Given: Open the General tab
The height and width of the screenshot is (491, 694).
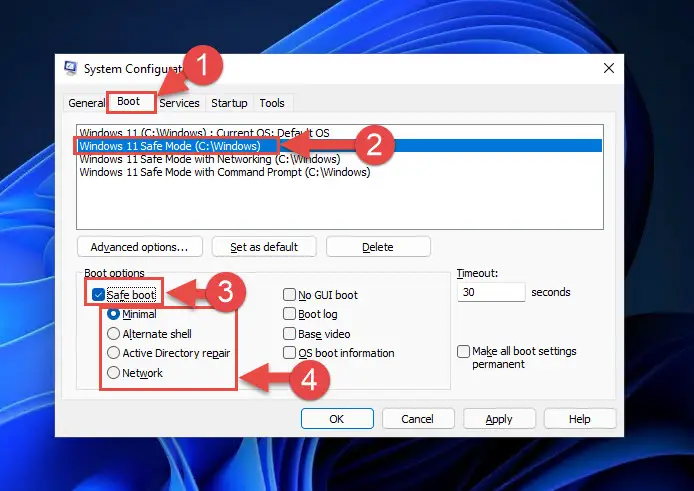Looking at the screenshot, I should pyautogui.click(x=86, y=103).
